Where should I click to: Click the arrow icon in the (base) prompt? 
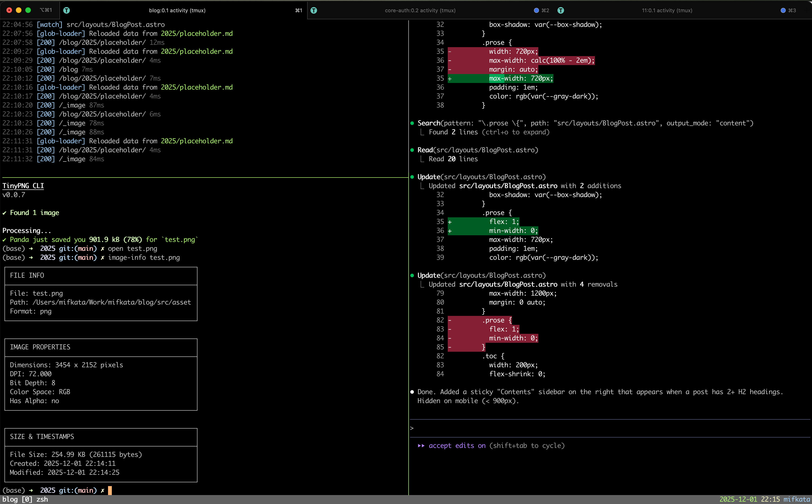click(x=31, y=490)
